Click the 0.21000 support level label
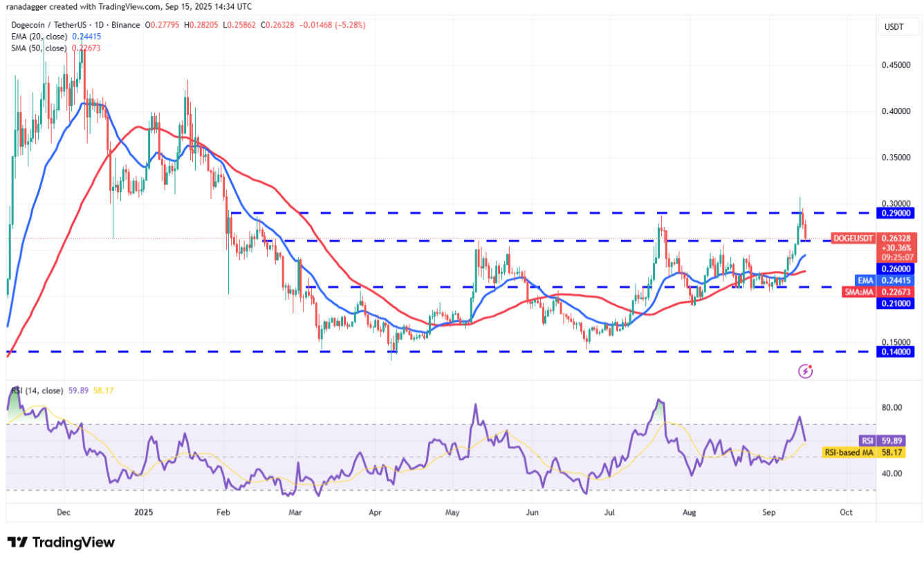Viewport: 924px width, 562px height. [897, 303]
